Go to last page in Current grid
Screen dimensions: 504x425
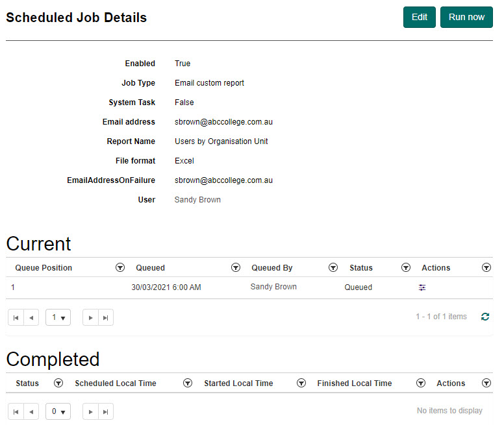(x=105, y=317)
